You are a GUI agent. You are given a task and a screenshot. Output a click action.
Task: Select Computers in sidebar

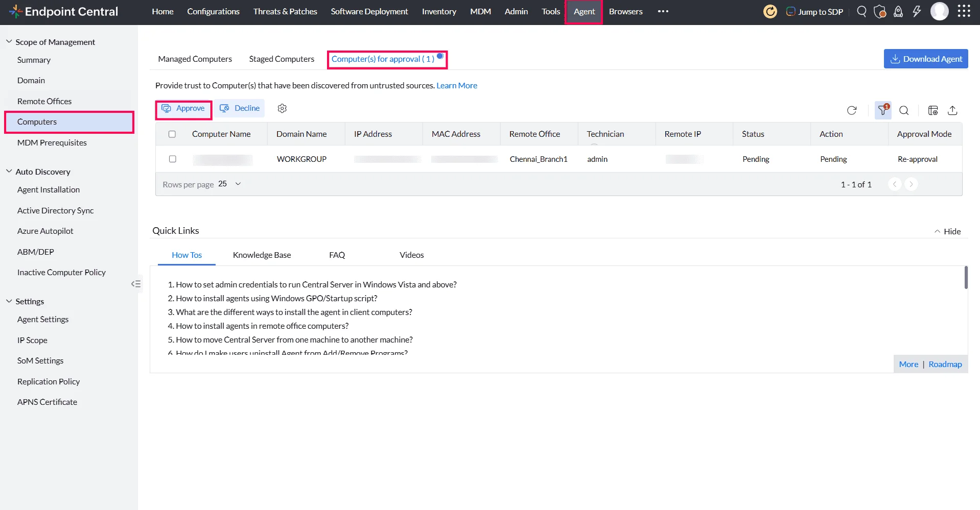pos(69,122)
